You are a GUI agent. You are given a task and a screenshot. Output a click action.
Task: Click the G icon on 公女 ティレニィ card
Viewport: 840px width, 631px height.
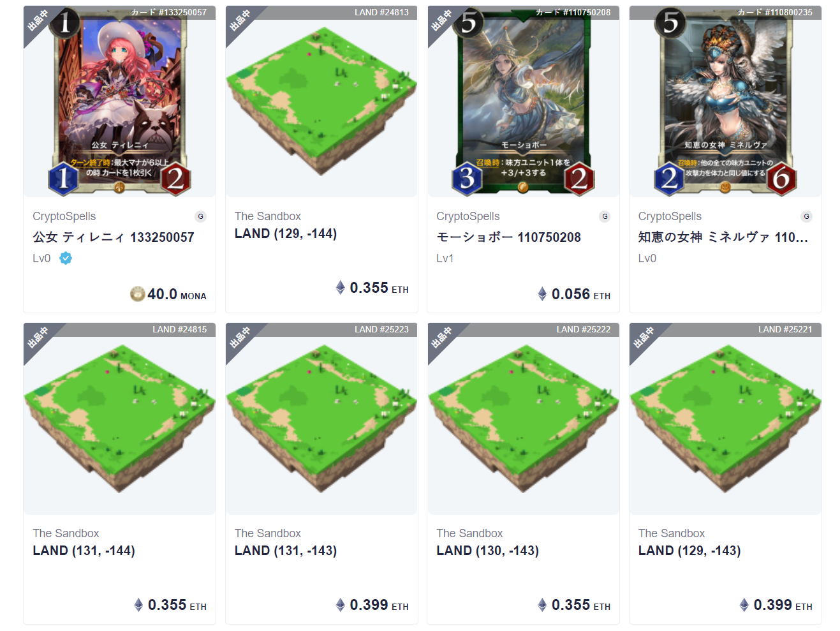(x=201, y=217)
